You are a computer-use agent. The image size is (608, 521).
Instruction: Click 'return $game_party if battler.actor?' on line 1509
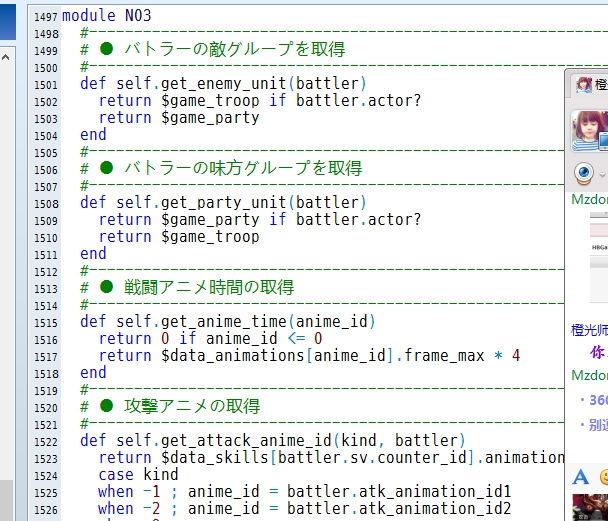click(260, 220)
